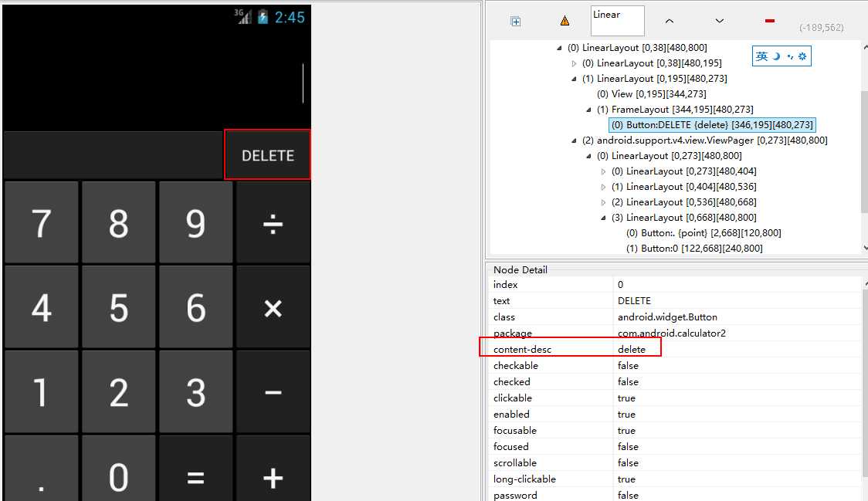
Task: Tap the decimal point key on the calculator
Action: click(42, 469)
